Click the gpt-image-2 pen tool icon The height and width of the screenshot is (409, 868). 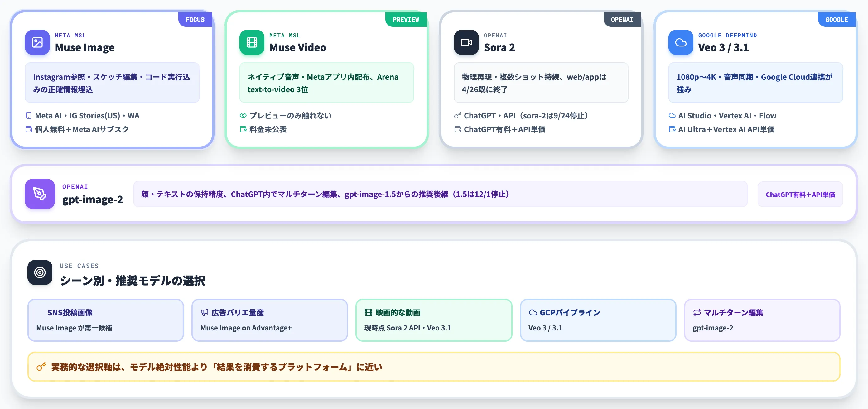point(40,194)
